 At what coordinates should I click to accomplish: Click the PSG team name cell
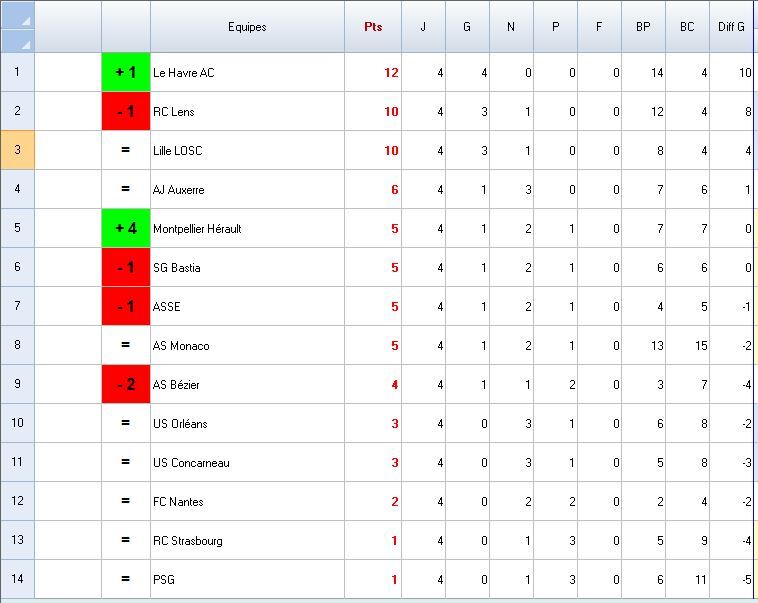coord(247,579)
